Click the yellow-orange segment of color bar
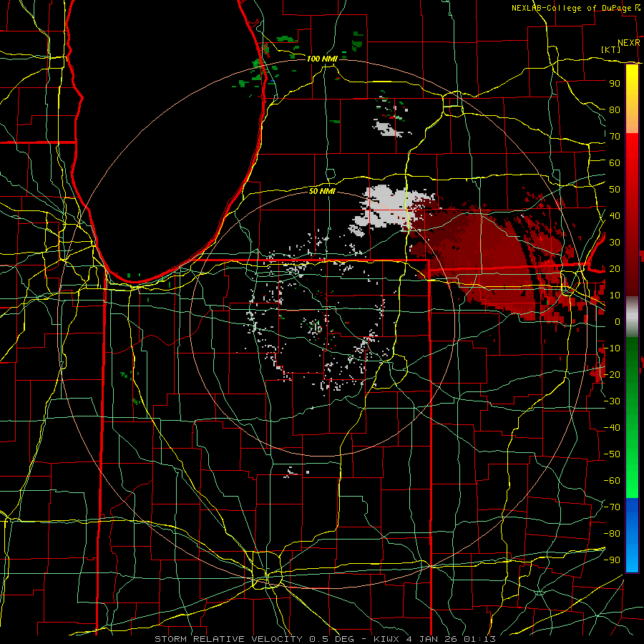This screenshot has height=644, width=644. [x=632, y=99]
